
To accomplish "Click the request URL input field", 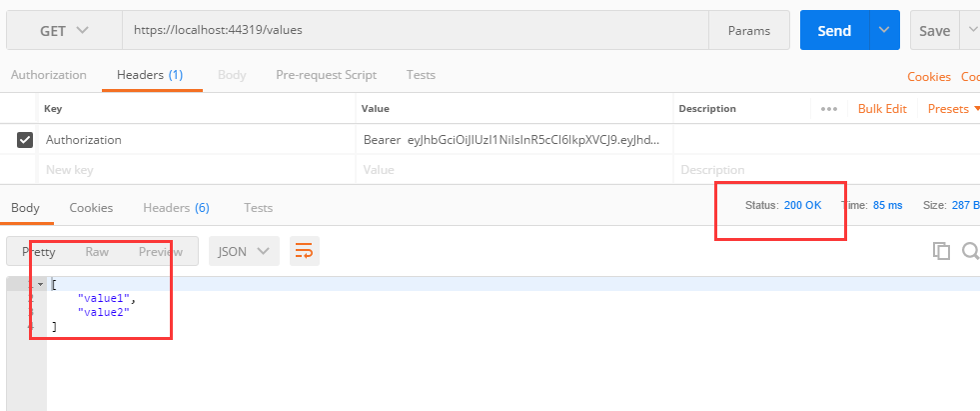I will point(415,30).
